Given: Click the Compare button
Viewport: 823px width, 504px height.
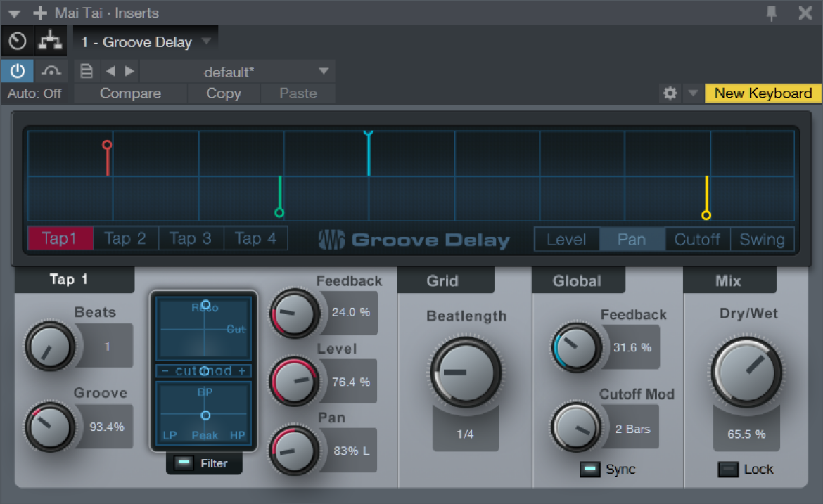Looking at the screenshot, I should (x=130, y=93).
